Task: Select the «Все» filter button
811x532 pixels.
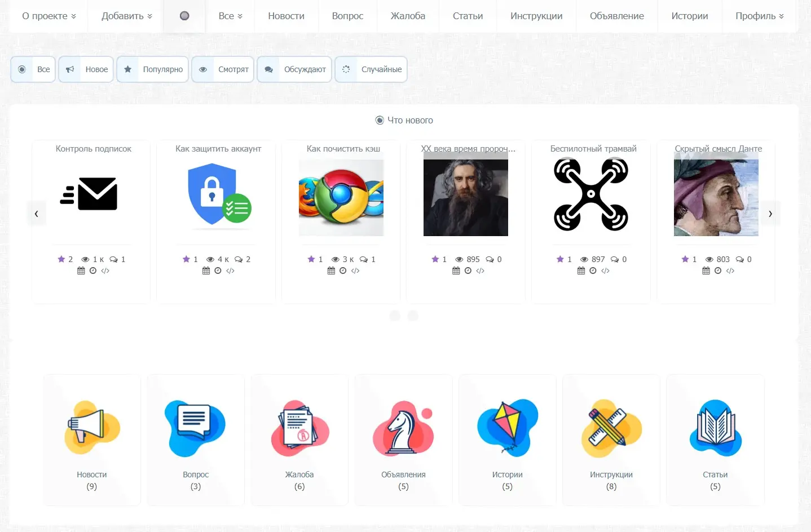Action: pyautogui.click(x=33, y=69)
